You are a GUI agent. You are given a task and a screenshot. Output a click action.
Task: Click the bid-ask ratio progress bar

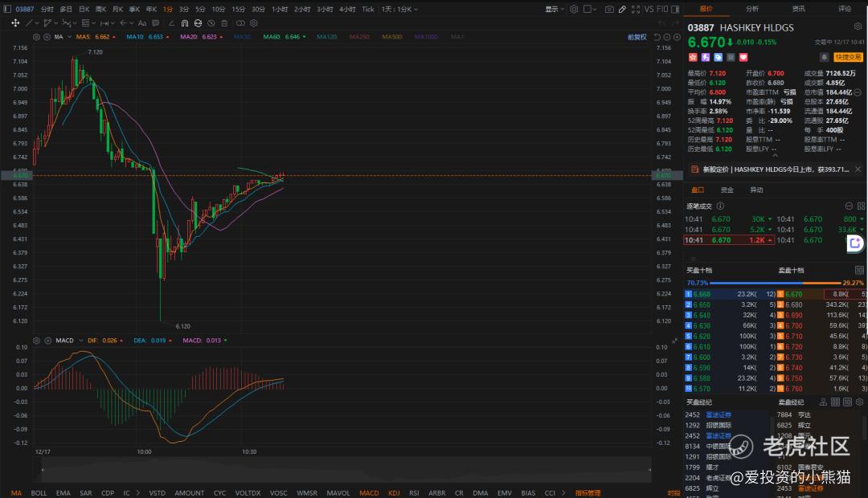(x=776, y=283)
